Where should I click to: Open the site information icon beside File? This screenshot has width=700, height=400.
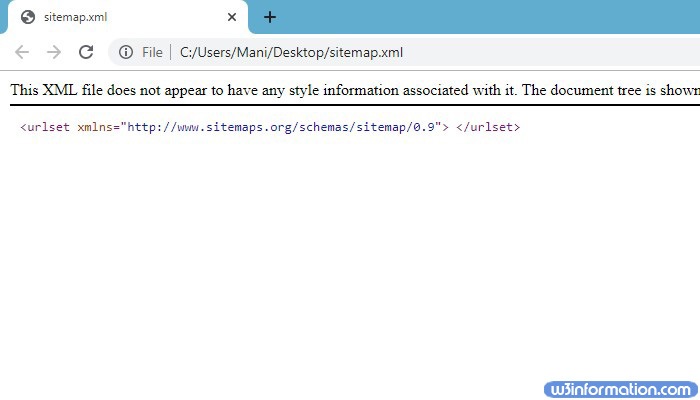pos(126,52)
